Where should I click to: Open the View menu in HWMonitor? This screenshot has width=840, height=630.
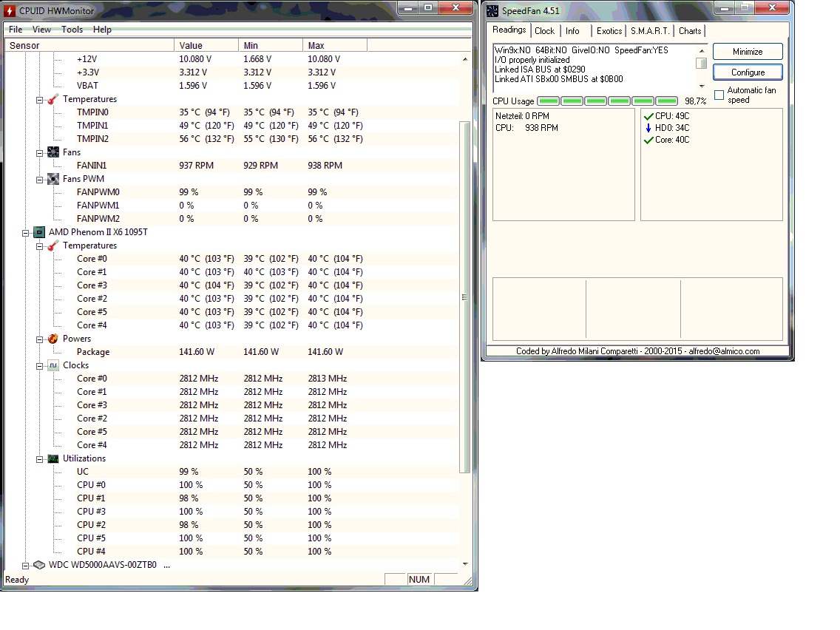coord(41,30)
